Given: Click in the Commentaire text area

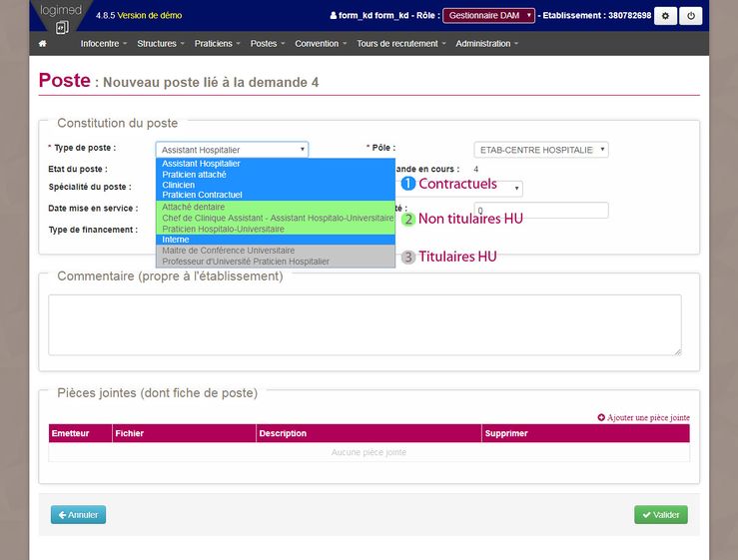Looking at the screenshot, I should (x=365, y=324).
